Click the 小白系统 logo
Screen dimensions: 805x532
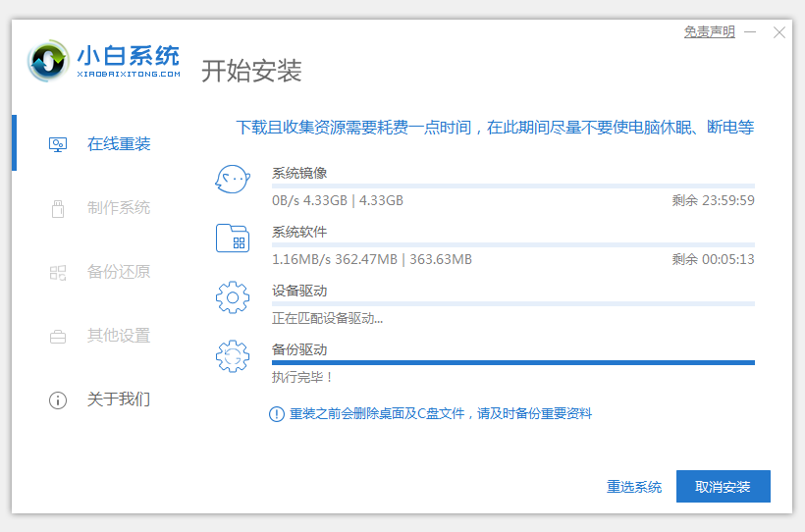point(104,61)
